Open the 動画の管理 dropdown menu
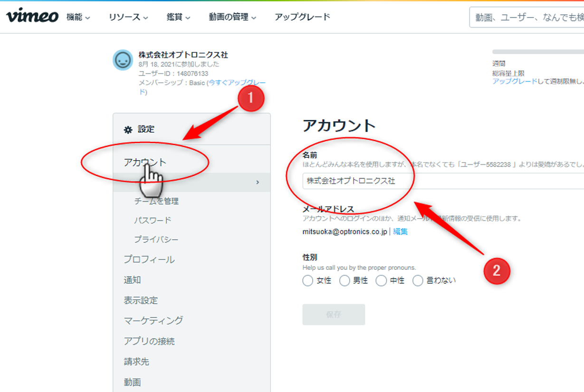This screenshot has width=584, height=392. [232, 17]
